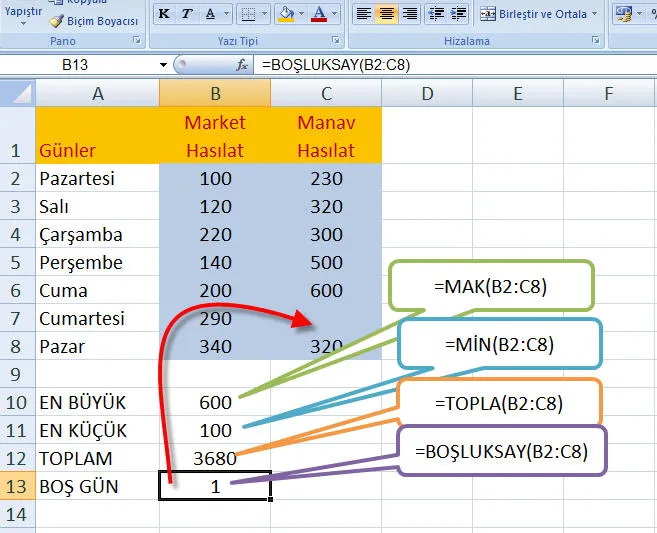Viewport: 657px width, 533px height.
Task: Open the Yazı Tipi dialog launcher
Action: click(x=334, y=41)
